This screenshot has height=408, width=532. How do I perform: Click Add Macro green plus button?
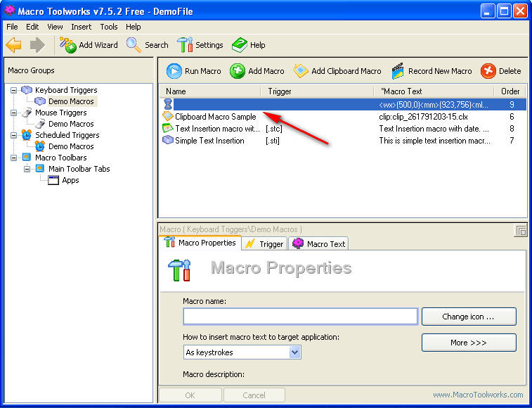[x=257, y=71]
